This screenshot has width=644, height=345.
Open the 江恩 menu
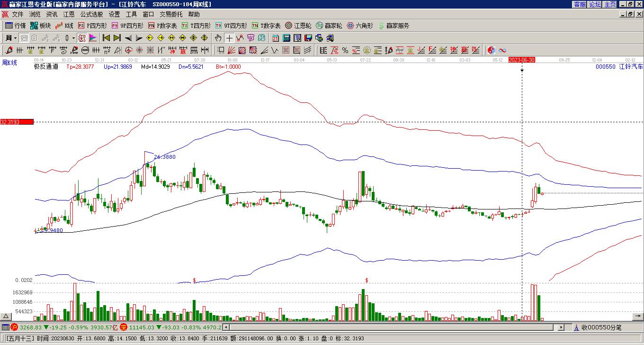click(69, 15)
